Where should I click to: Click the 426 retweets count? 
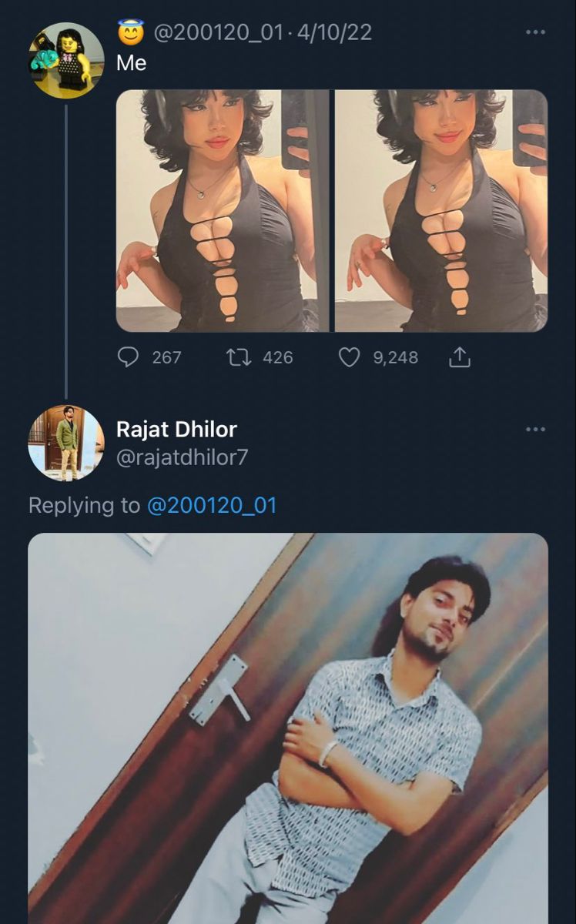tap(278, 357)
